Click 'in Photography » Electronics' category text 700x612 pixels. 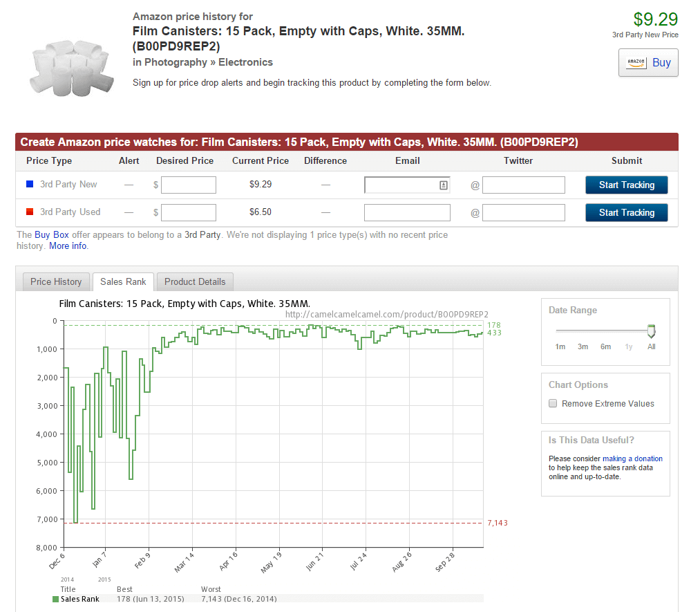[202, 62]
